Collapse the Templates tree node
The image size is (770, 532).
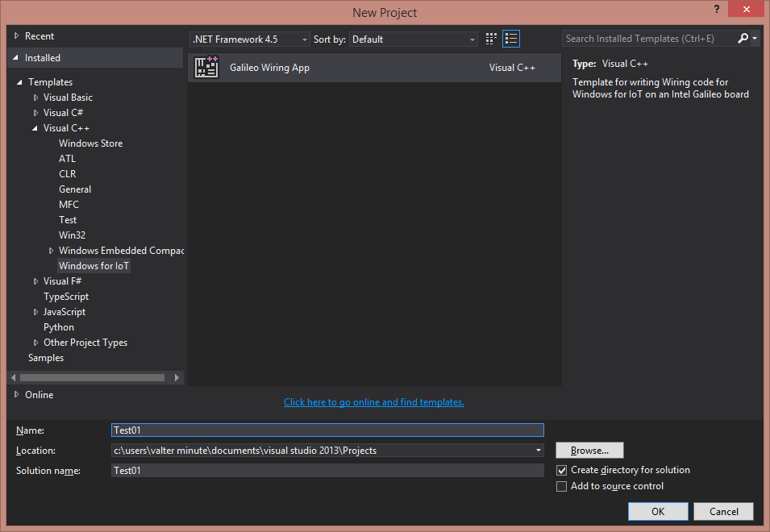19,82
